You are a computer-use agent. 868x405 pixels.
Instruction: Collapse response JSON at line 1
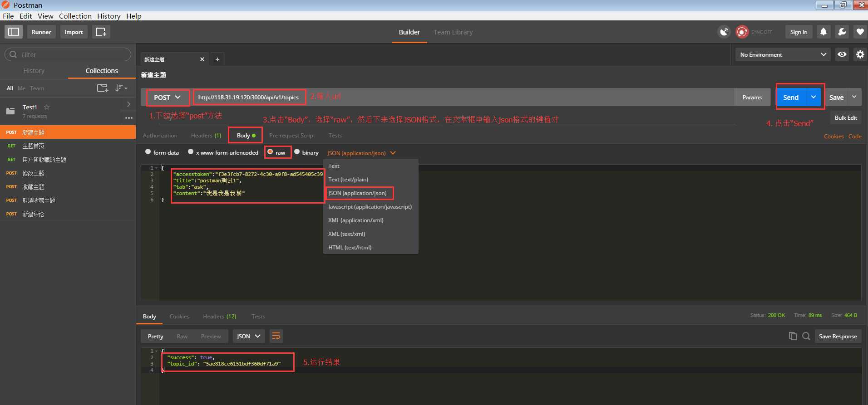click(x=157, y=351)
